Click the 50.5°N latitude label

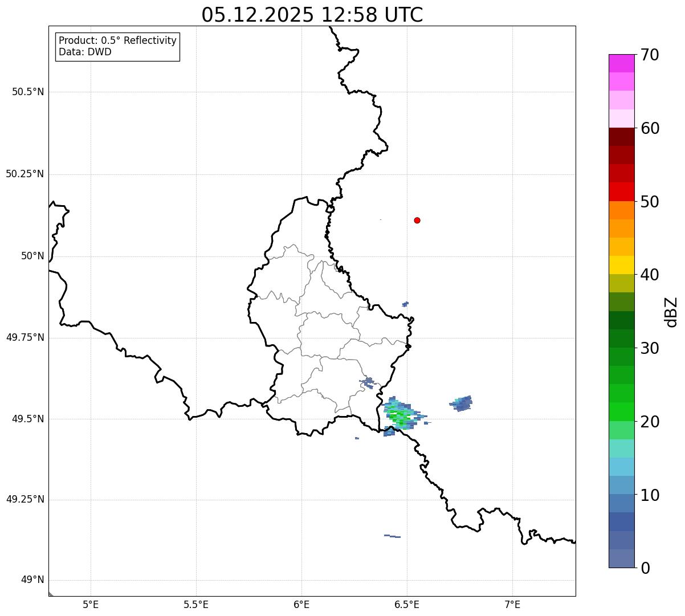click(x=28, y=92)
